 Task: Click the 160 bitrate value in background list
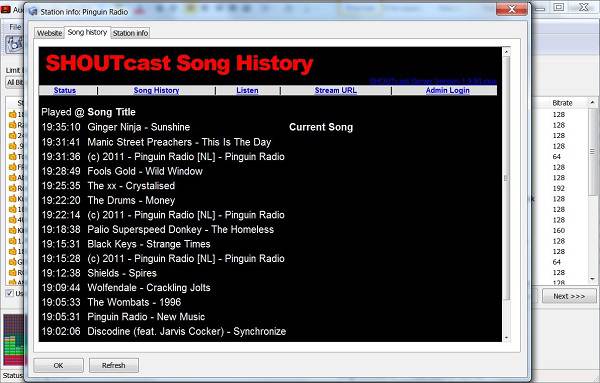[x=559, y=230]
